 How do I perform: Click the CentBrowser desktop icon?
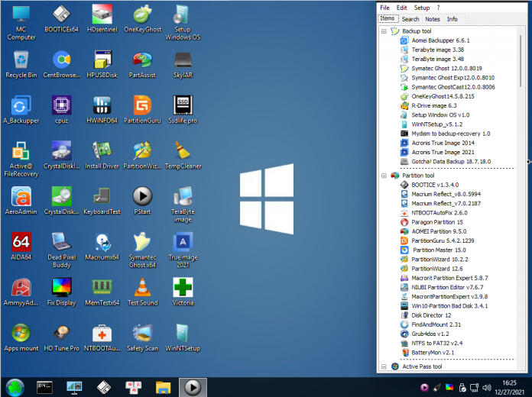(61, 64)
